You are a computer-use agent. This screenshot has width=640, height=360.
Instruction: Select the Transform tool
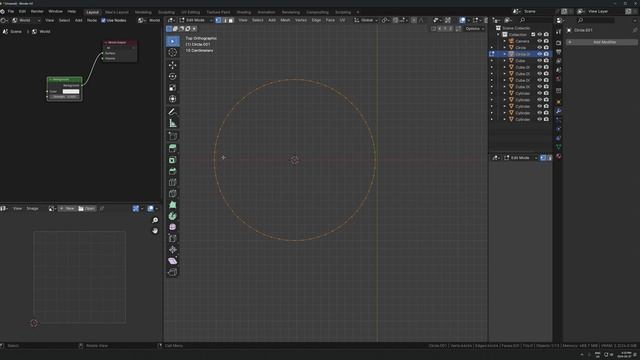tap(173, 99)
